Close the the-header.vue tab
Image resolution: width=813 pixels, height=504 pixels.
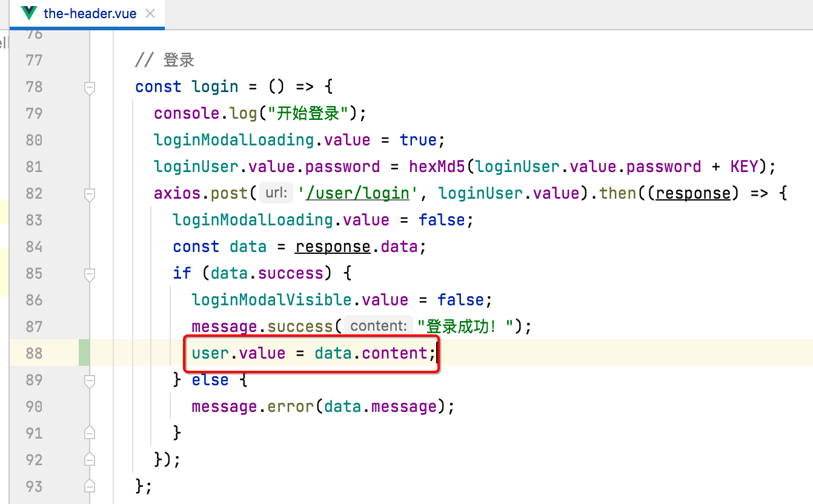150,13
